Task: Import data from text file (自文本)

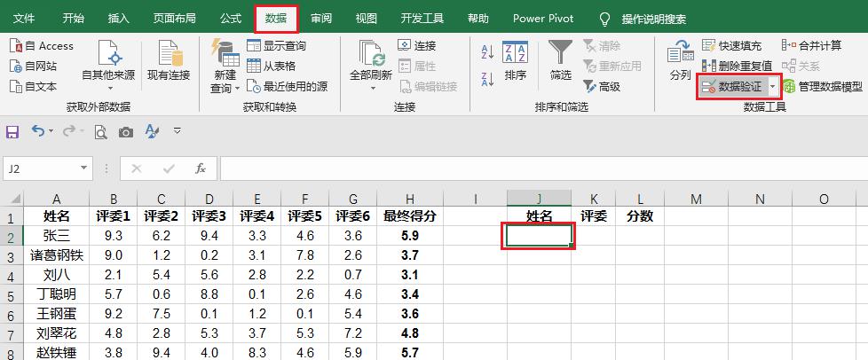Action: point(33,86)
